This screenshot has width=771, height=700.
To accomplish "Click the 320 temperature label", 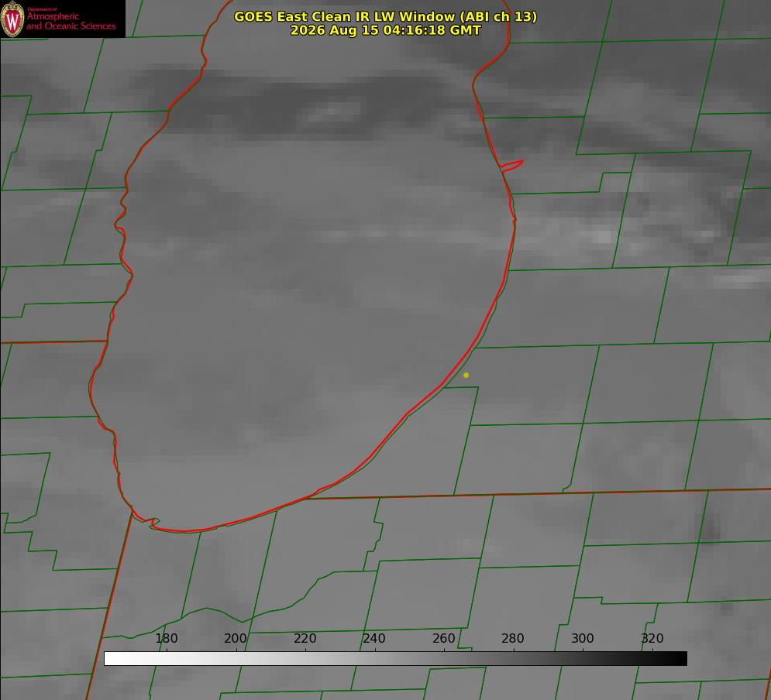I will tap(652, 638).
